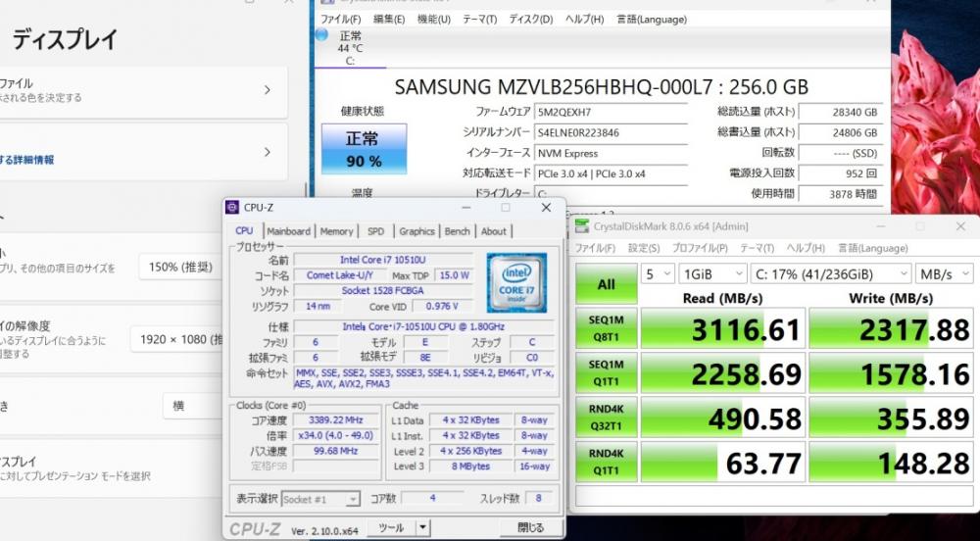Click the PCIe 3.0 x4 transfer mode field
Viewport: 980px width, 541px height.
pyautogui.click(x=611, y=173)
